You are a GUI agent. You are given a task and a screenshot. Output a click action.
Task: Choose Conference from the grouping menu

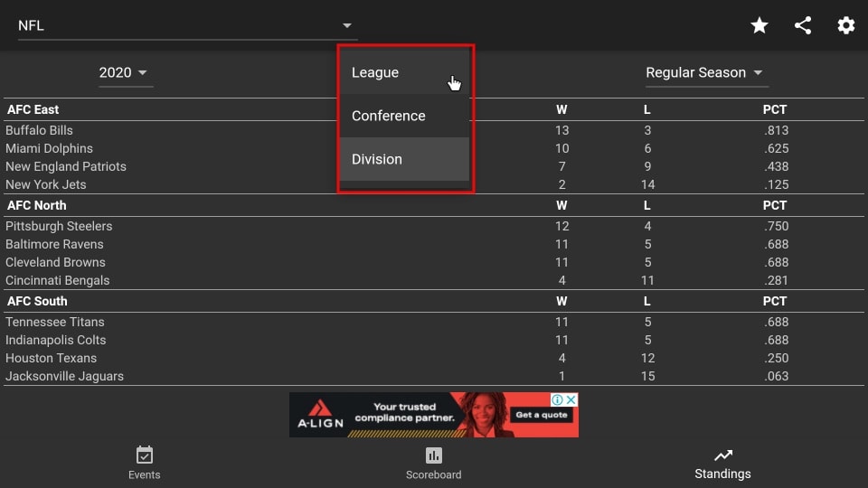(405, 116)
